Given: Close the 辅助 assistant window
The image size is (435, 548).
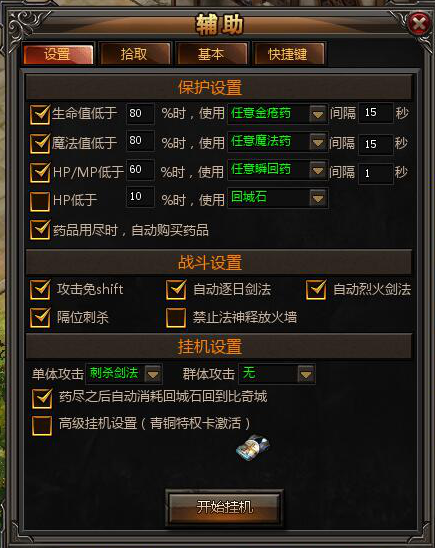Looking at the screenshot, I should click(419, 24).
